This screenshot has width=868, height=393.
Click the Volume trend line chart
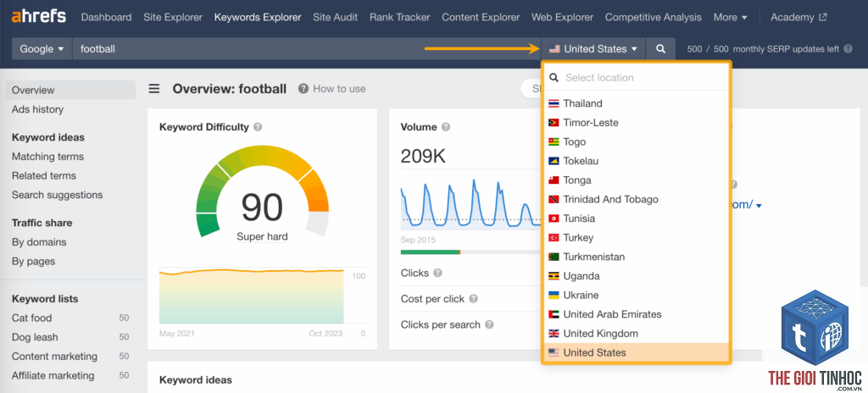click(470, 203)
